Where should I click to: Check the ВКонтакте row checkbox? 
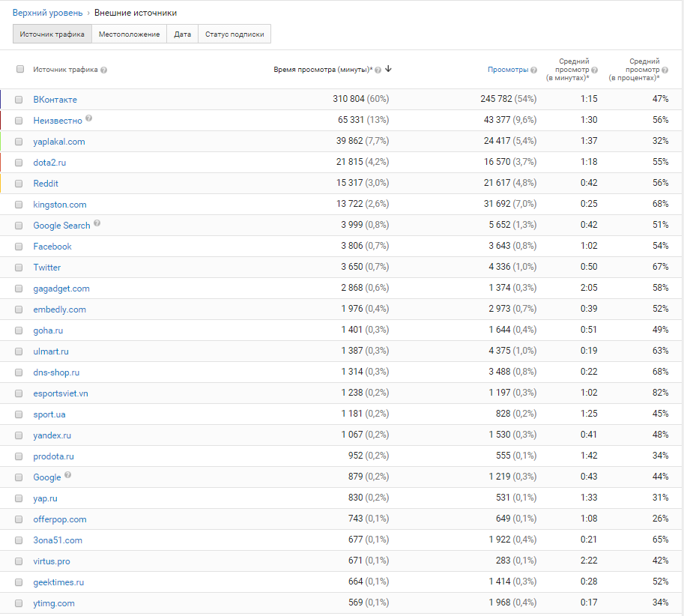pyautogui.click(x=19, y=100)
